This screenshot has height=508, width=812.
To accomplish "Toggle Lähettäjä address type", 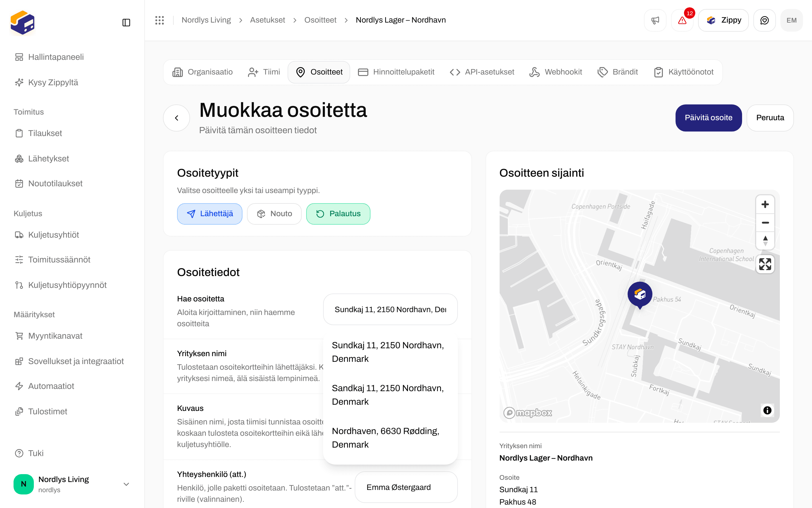I will tap(210, 214).
